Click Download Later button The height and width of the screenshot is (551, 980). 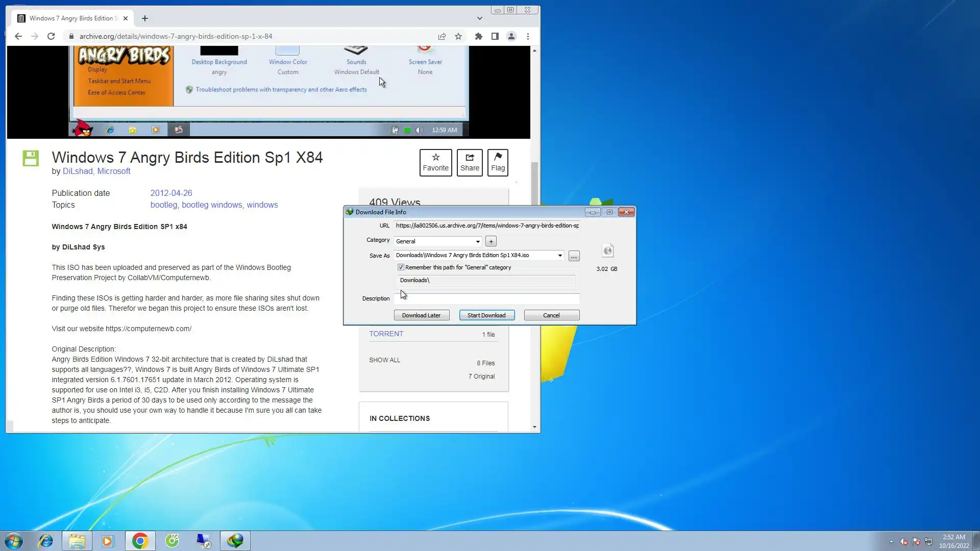421,315
